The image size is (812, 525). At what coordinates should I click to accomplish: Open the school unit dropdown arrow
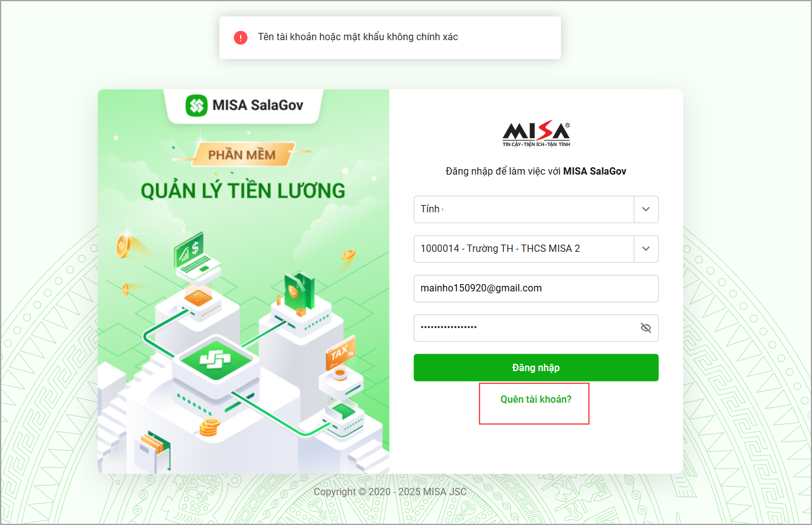pos(646,249)
